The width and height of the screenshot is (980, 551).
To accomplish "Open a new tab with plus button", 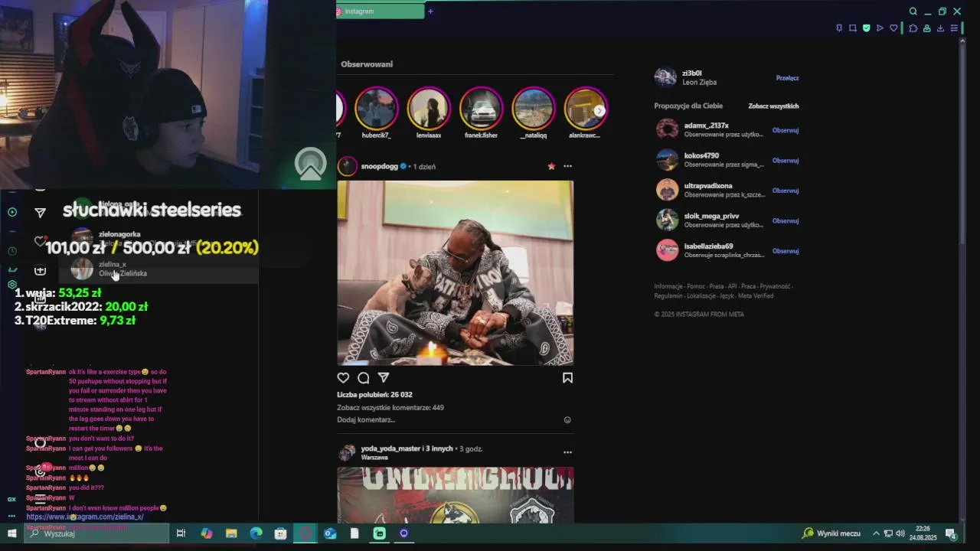I will (430, 11).
